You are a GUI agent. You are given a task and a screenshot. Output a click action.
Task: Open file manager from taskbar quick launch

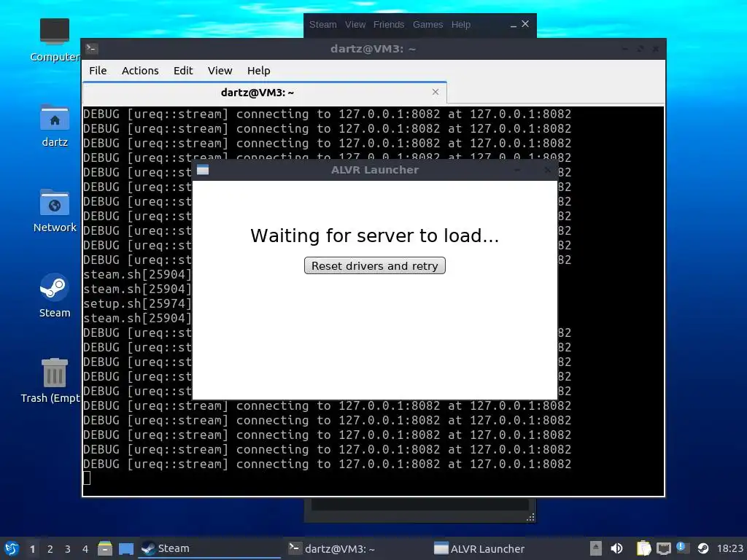pos(105,548)
